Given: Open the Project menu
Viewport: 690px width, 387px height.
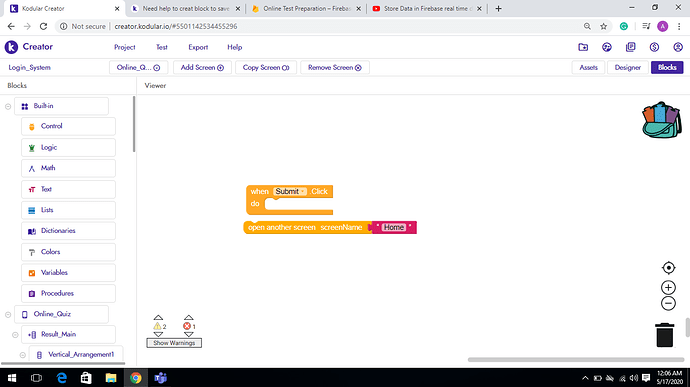Looking at the screenshot, I should coord(125,47).
